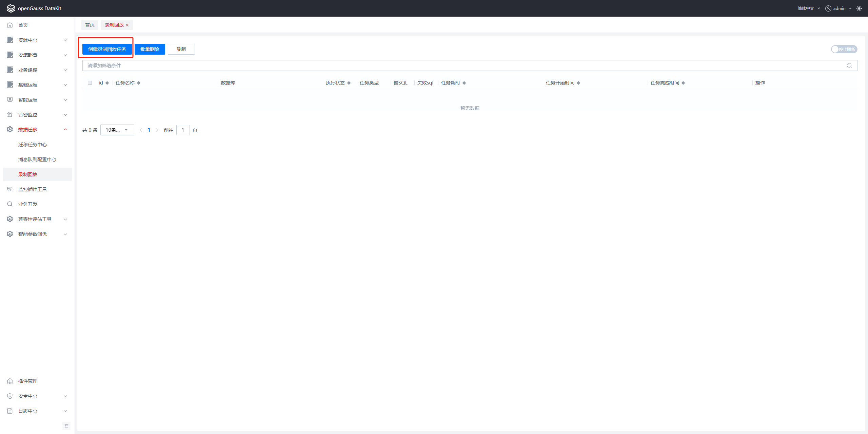Click the admin user avatar icon
This screenshot has width=868, height=434.
(x=828, y=8)
